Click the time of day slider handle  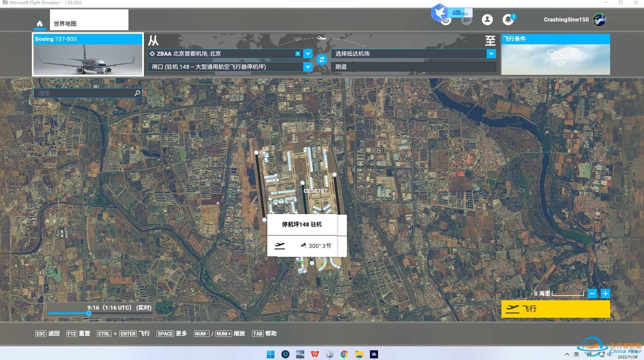coord(89,313)
